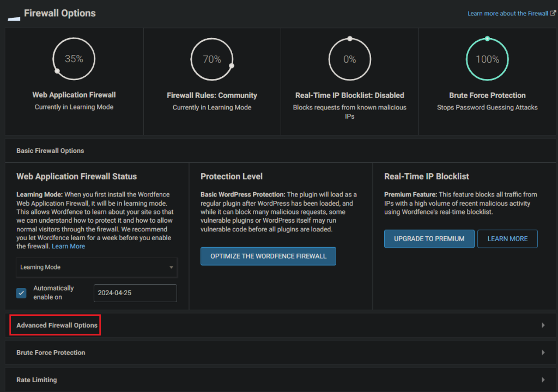
Task: Click the Real-Time IP Blocklist dial
Action: point(349,58)
